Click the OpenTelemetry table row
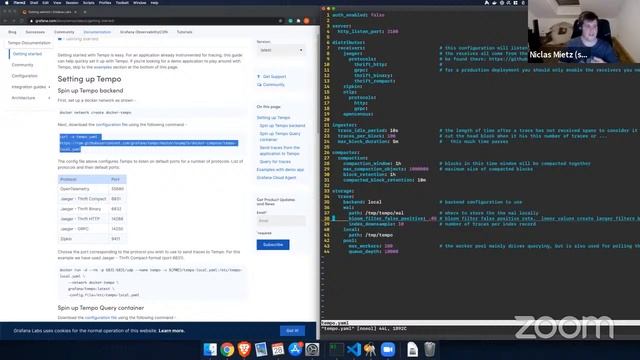The width and height of the screenshot is (640, 360). 92,189
